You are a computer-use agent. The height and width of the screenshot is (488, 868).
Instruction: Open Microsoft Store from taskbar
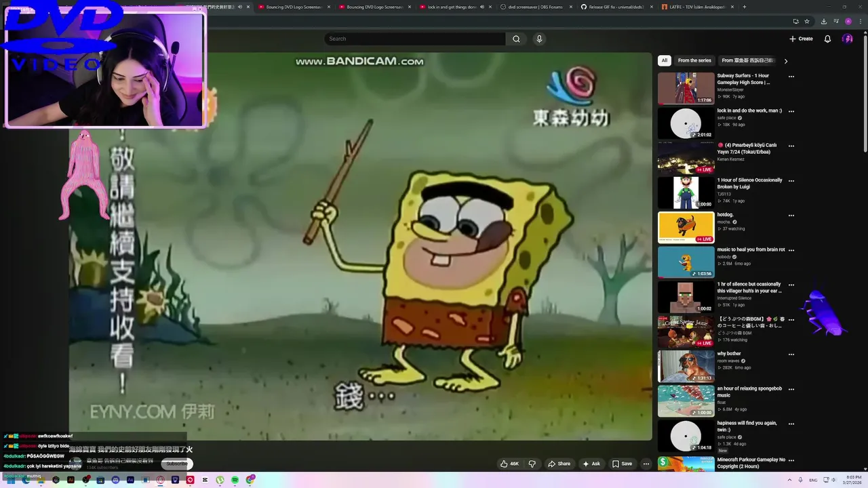click(x=100, y=480)
